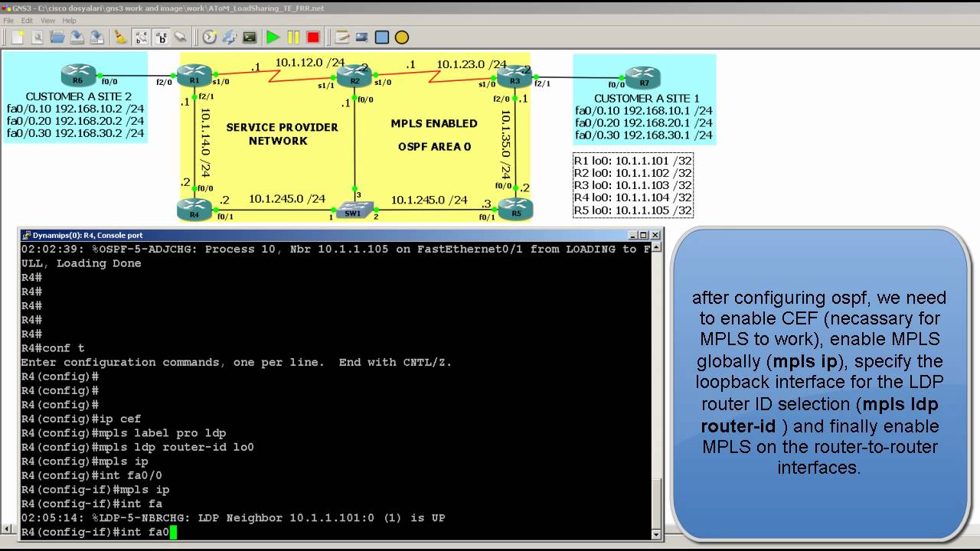Open console to all devices
The image size is (980, 551).
(x=249, y=37)
